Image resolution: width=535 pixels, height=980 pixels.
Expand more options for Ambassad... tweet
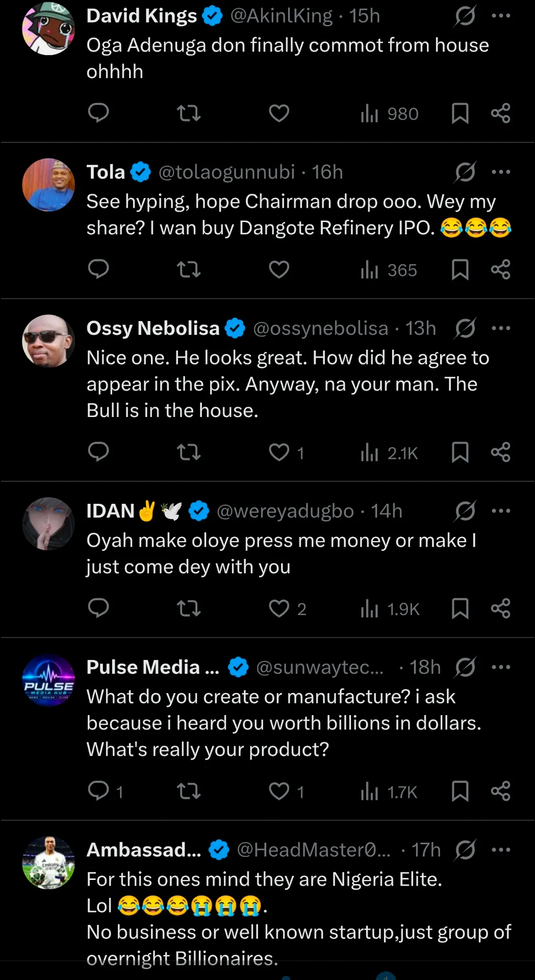pyautogui.click(x=501, y=850)
